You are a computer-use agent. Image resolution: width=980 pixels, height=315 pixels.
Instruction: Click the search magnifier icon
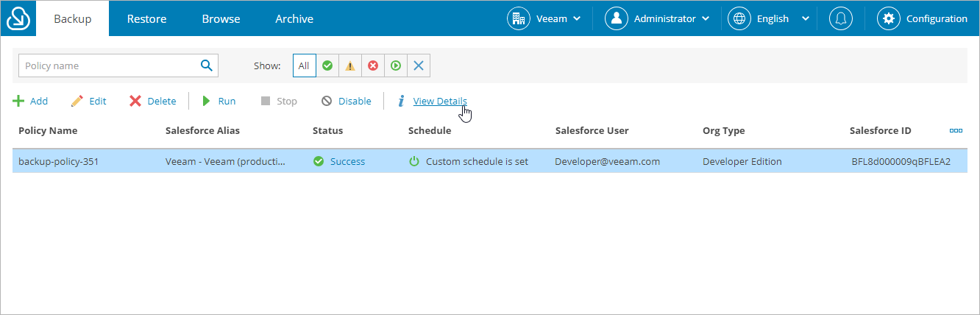pyautogui.click(x=207, y=65)
